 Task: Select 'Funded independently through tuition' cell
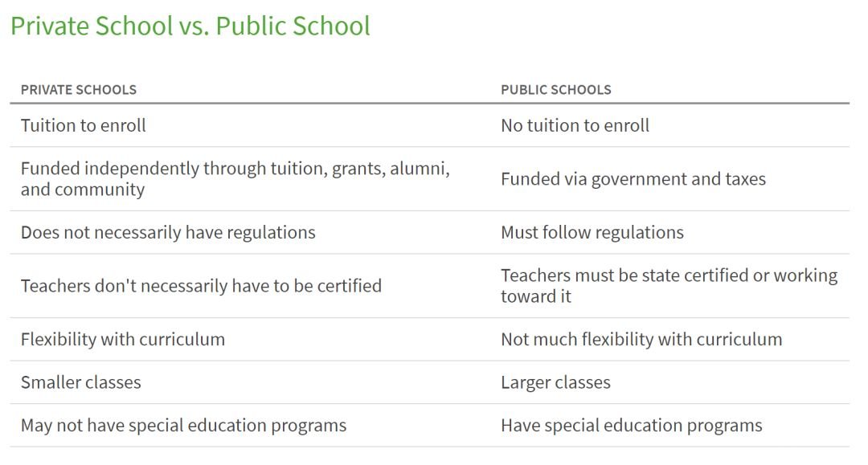point(235,178)
